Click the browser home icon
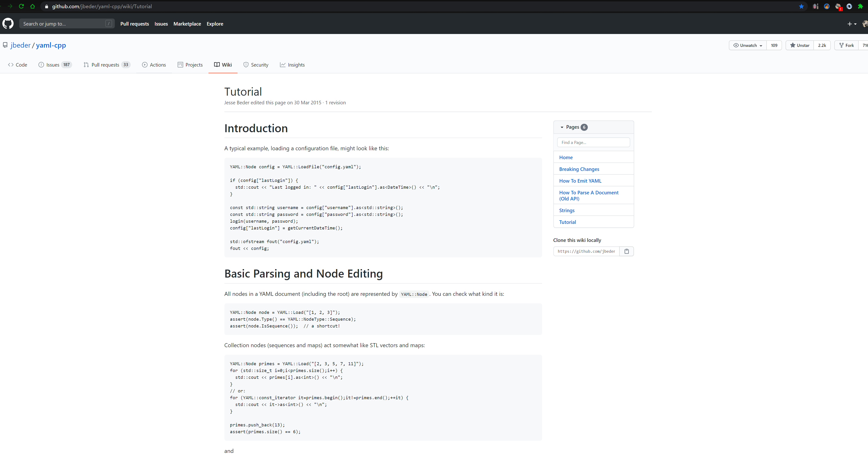This screenshot has width=868, height=455. 33,6
